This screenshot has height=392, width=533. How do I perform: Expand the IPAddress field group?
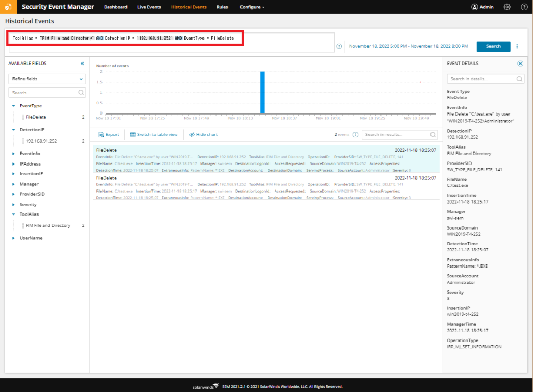(x=14, y=164)
